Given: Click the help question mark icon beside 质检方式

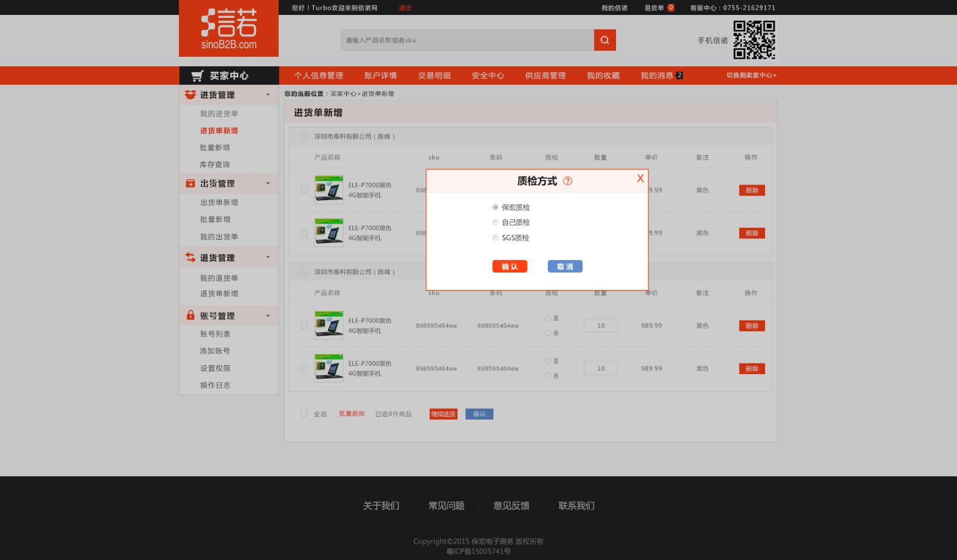Looking at the screenshot, I should point(568,181).
